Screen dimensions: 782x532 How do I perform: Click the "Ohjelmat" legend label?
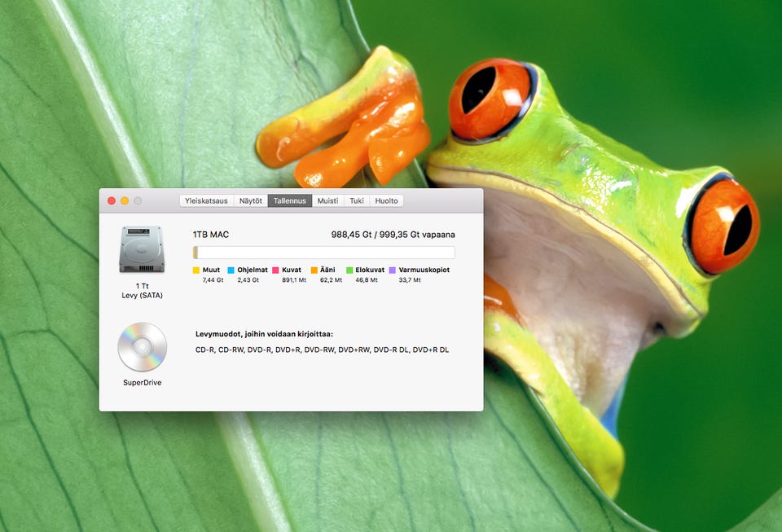(x=253, y=270)
